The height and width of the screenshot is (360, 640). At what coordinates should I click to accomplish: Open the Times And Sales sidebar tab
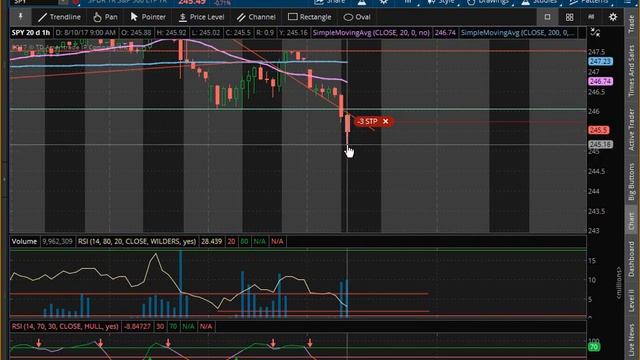click(631, 71)
